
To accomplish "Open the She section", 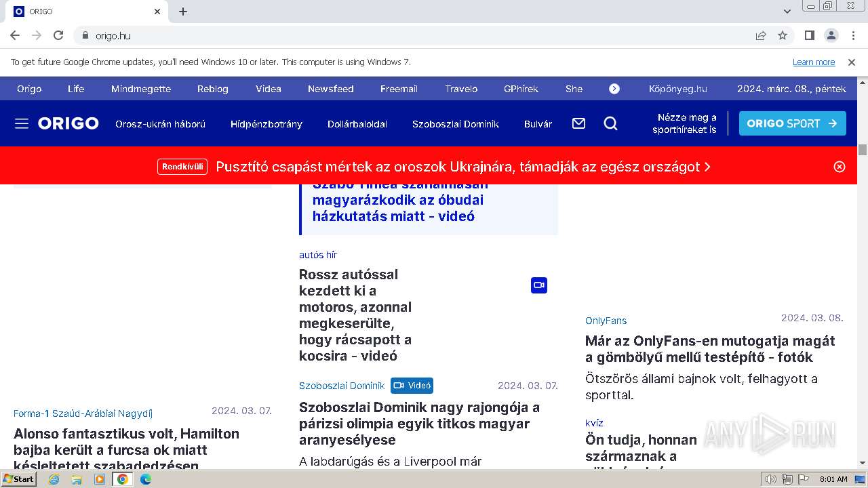I will tap(574, 89).
